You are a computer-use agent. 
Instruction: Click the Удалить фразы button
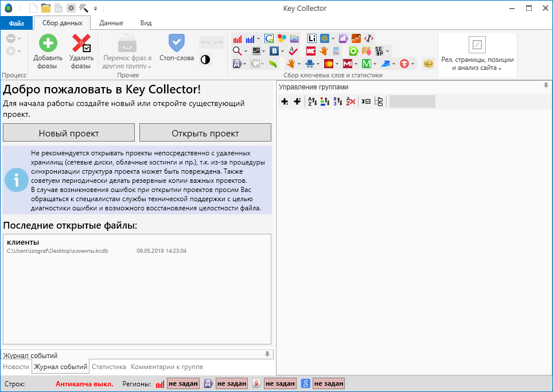pyautogui.click(x=81, y=52)
